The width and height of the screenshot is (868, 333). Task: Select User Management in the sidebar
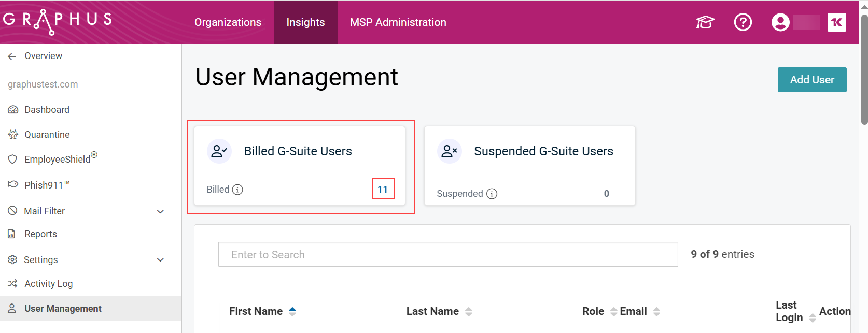tap(91, 308)
